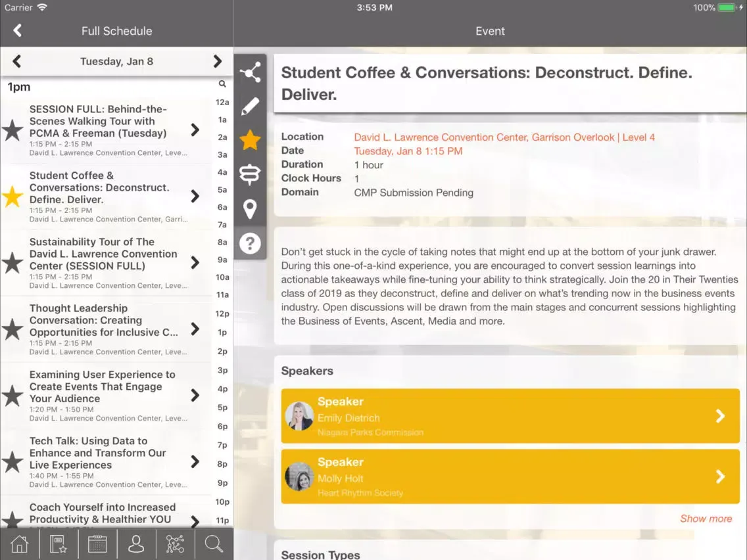
Task: Open the search icon in bottom bar
Action: point(214,544)
